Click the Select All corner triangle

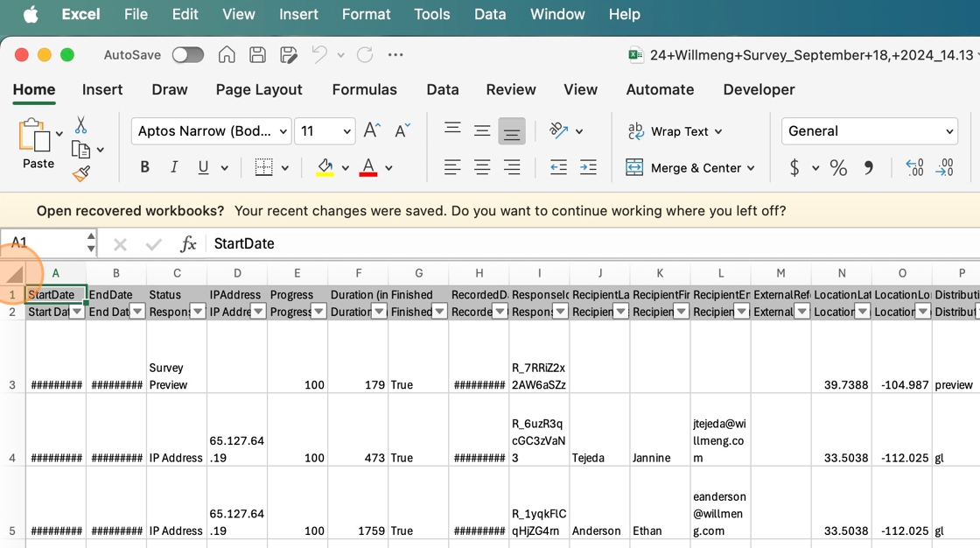click(15, 274)
